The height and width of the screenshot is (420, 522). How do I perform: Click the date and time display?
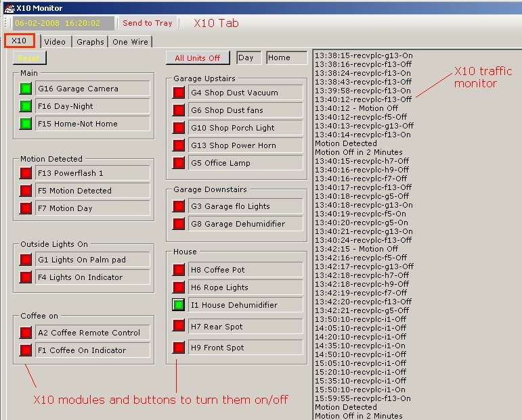pyautogui.click(x=62, y=23)
